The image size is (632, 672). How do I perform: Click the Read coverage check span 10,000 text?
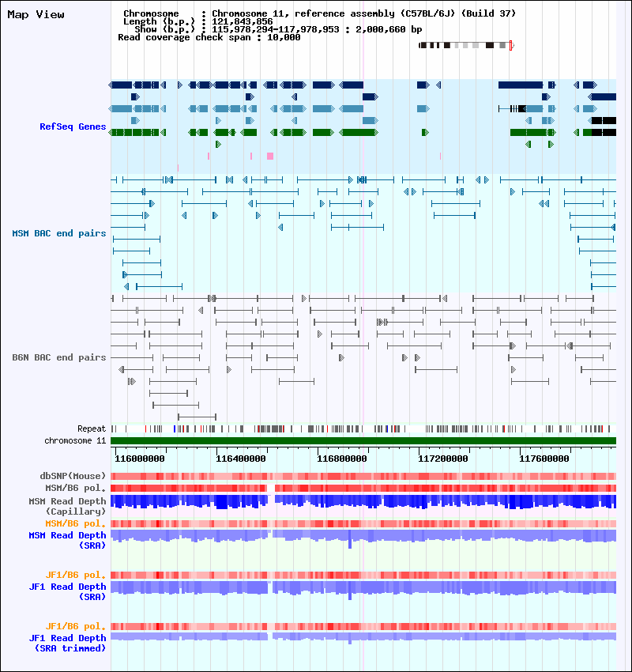(209, 38)
